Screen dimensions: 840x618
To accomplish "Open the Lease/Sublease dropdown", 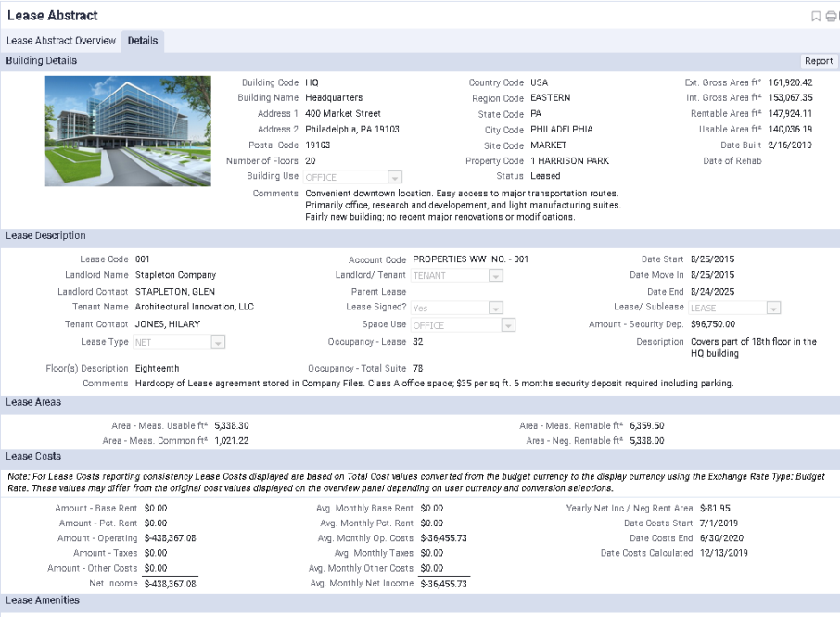I will coord(774,308).
